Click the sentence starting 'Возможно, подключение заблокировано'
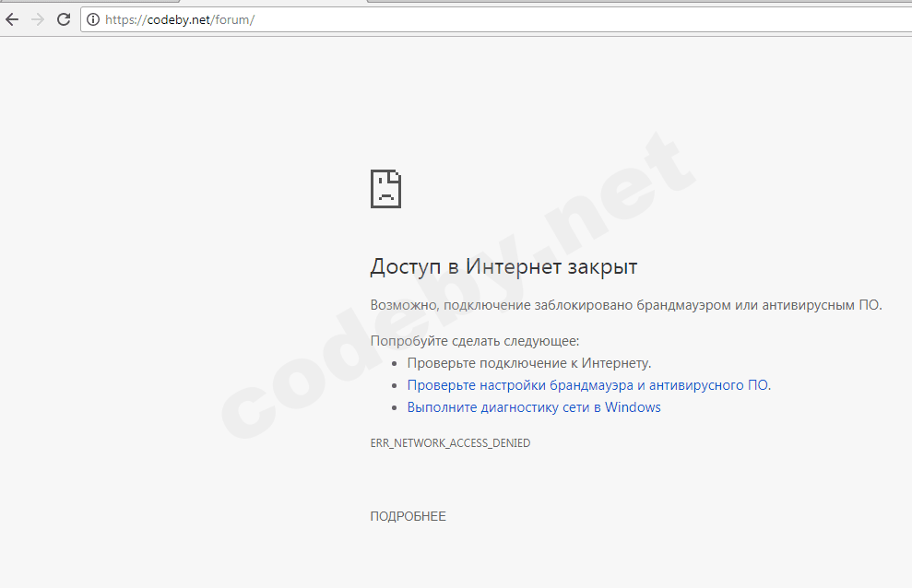This screenshot has height=588, width=912. click(626, 305)
